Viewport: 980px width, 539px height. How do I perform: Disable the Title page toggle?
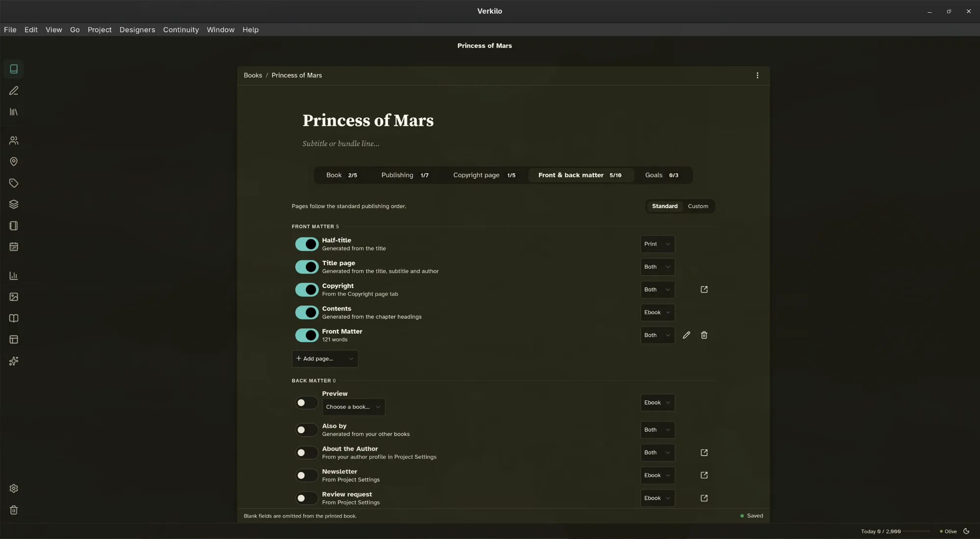coord(307,267)
